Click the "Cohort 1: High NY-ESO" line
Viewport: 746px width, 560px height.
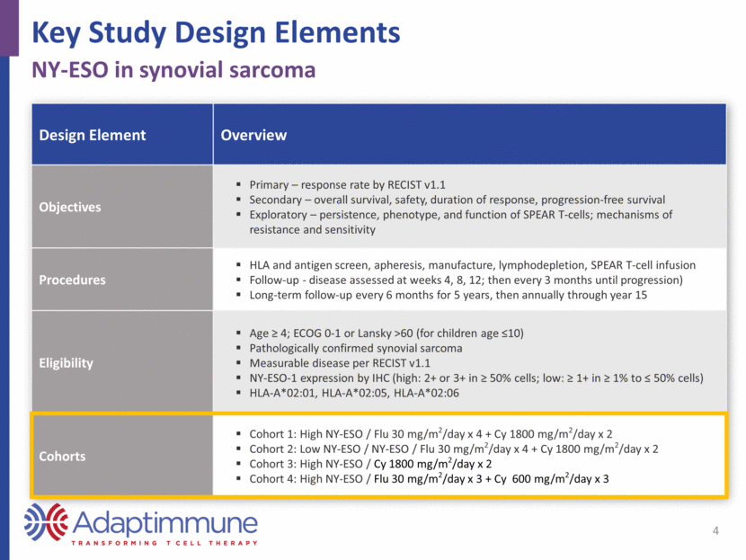(431, 433)
